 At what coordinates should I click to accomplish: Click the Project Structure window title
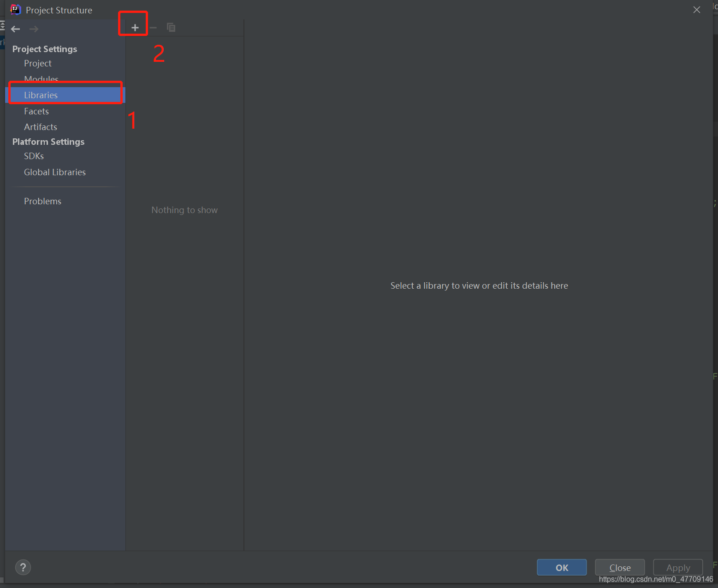coord(59,10)
